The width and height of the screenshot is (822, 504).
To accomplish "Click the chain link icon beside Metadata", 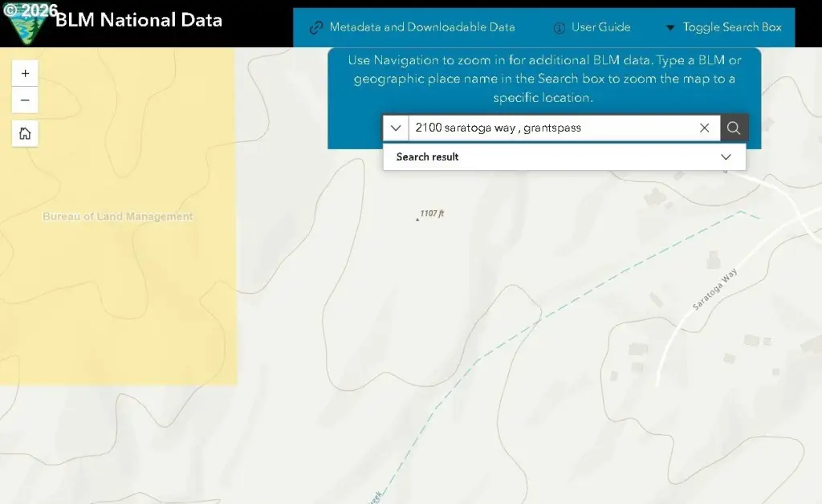I will click(x=316, y=27).
